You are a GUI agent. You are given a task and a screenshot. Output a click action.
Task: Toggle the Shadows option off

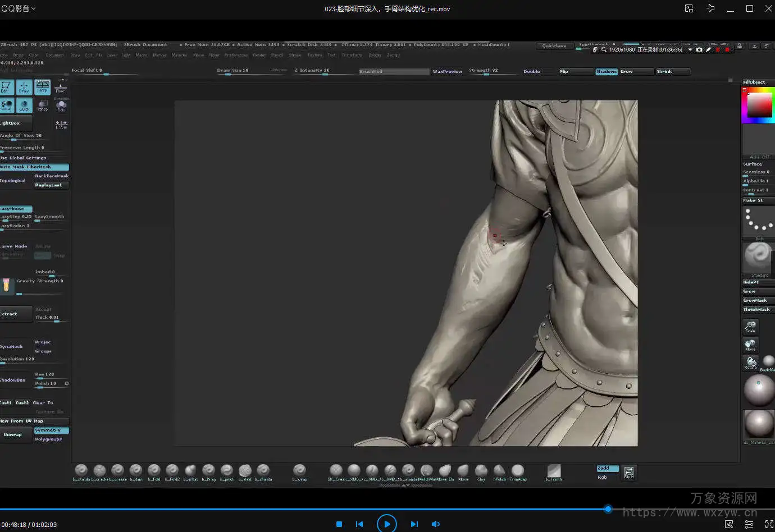pos(606,72)
